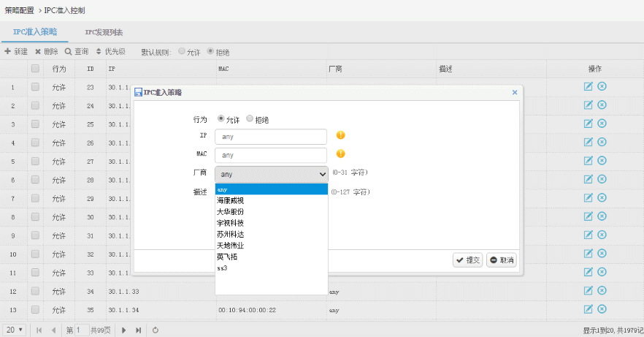Click the MAC field warning icon

tap(340, 154)
